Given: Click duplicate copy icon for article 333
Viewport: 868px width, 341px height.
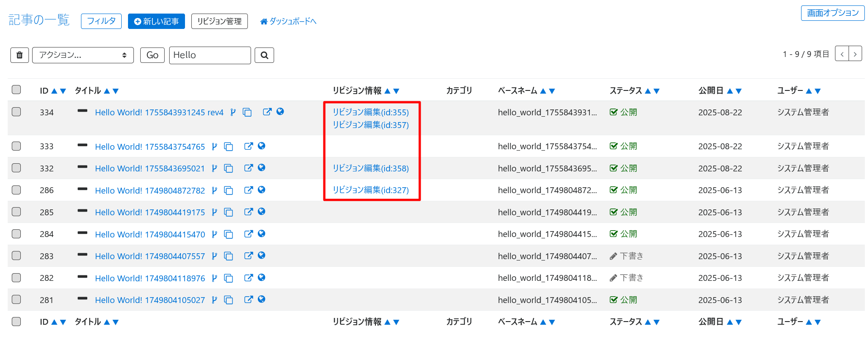Looking at the screenshot, I should [229, 147].
